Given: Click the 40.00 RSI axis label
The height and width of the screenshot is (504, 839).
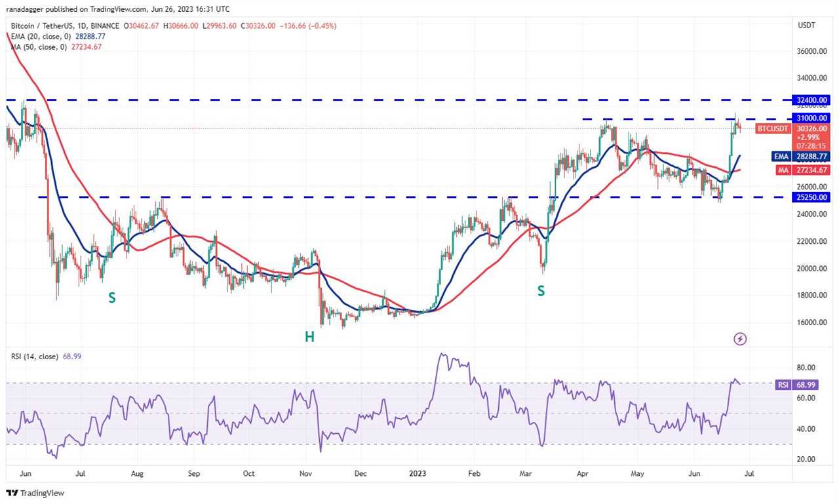Looking at the screenshot, I should (x=806, y=429).
